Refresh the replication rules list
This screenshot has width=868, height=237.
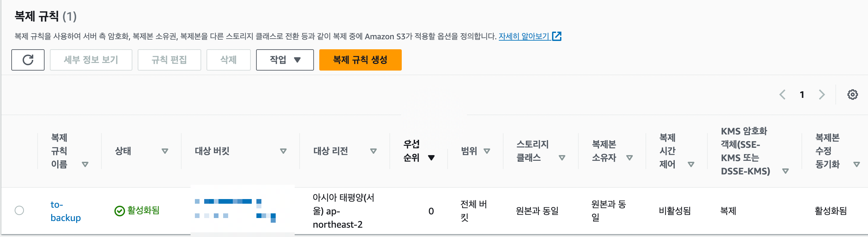coord(28,60)
